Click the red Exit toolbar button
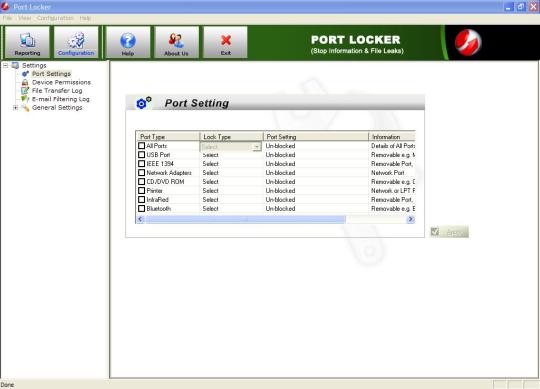Image resolution: width=540 pixels, height=389 pixels. click(x=226, y=42)
